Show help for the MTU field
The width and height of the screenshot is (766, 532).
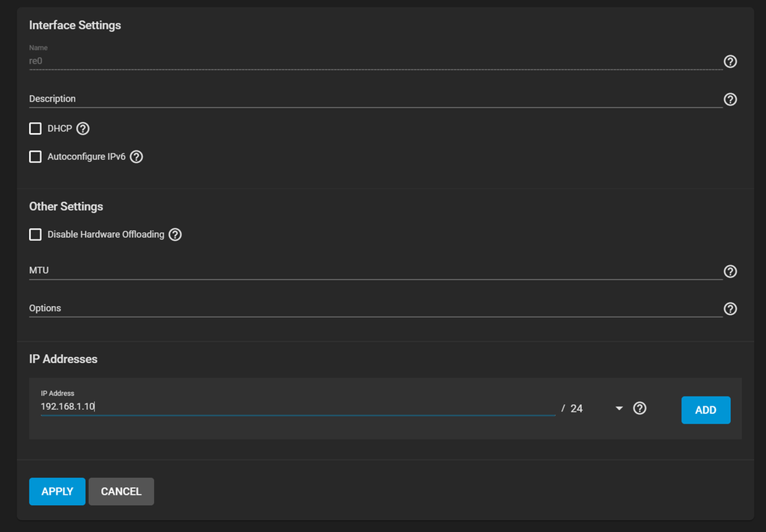click(731, 272)
